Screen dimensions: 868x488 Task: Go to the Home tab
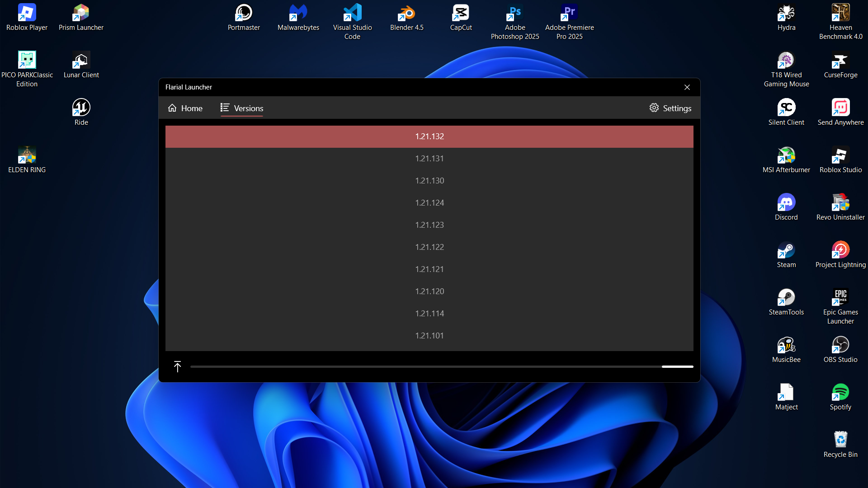[185, 108]
